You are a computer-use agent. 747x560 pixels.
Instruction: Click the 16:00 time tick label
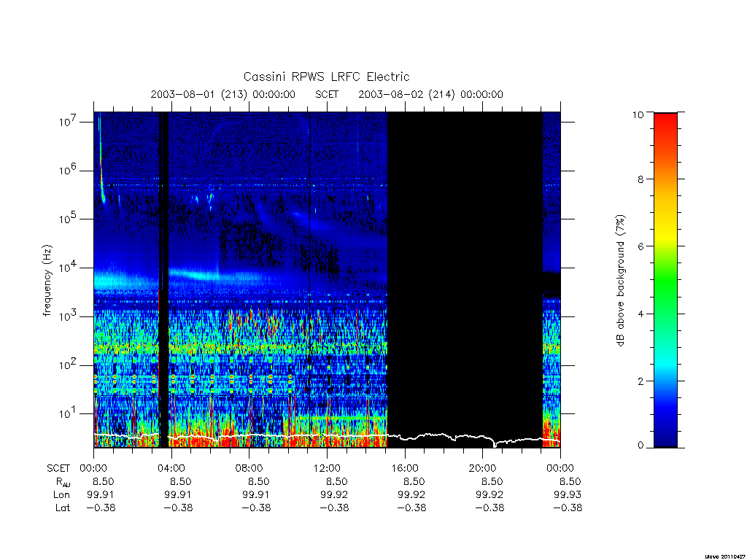405,468
